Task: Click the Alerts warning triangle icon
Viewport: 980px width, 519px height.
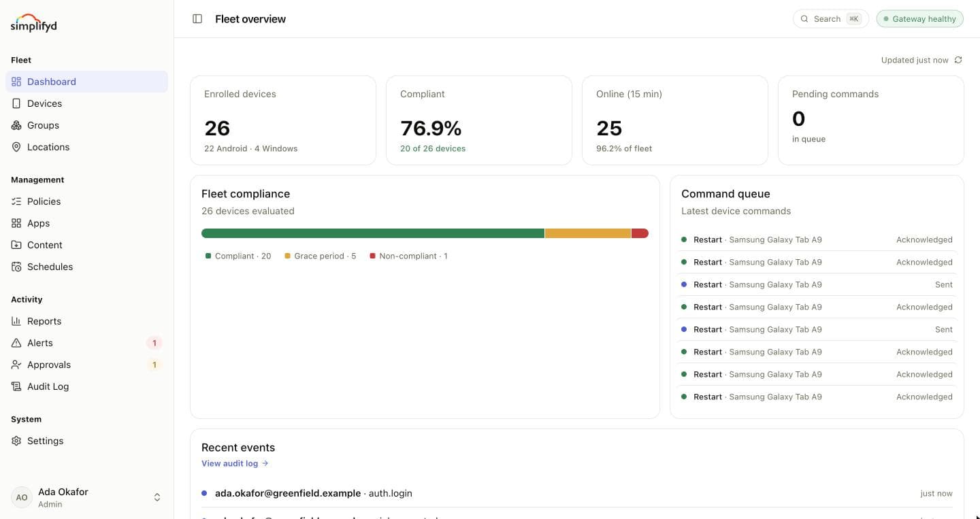Action: point(16,343)
